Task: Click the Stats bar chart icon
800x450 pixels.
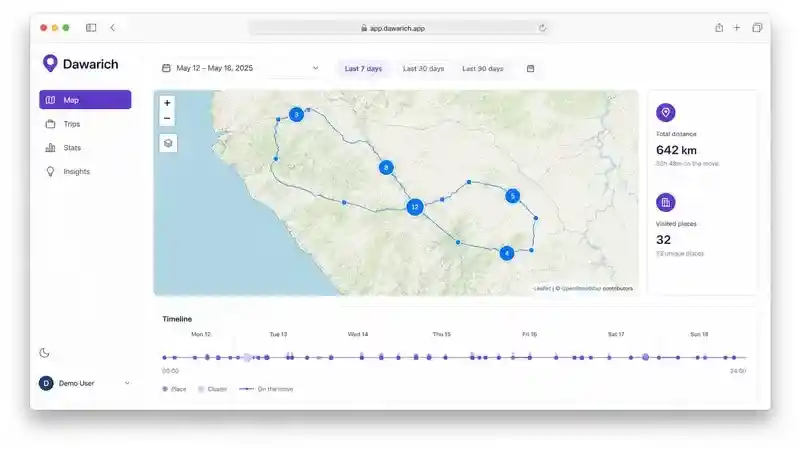Action: click(50, 148)
